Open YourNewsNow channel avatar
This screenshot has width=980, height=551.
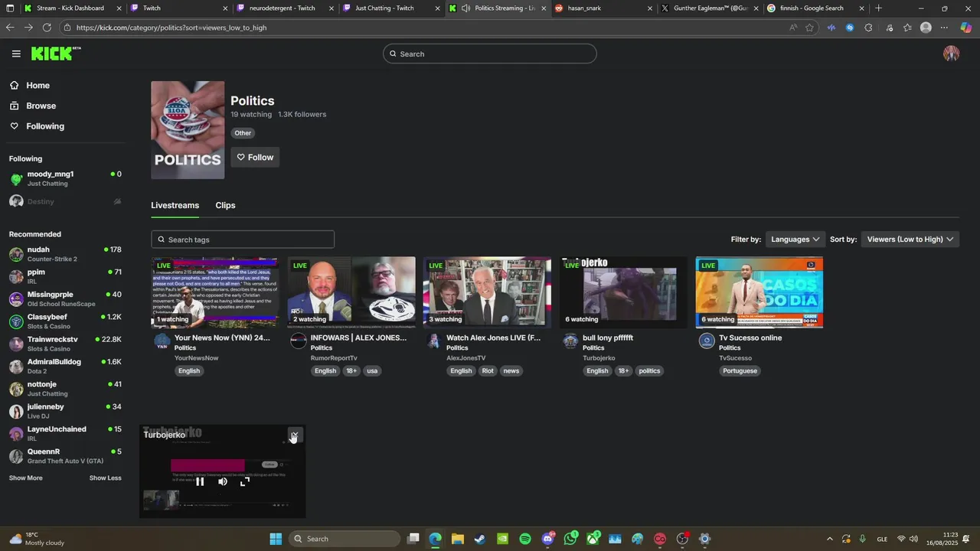coord(162,341)
